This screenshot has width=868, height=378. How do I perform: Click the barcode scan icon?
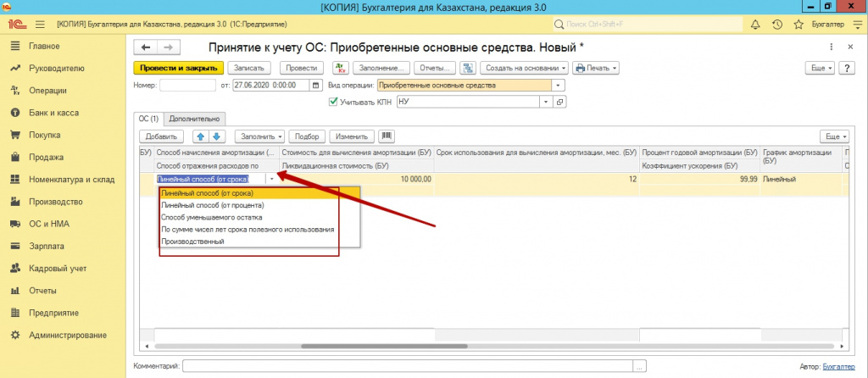[x=386, y=136]
